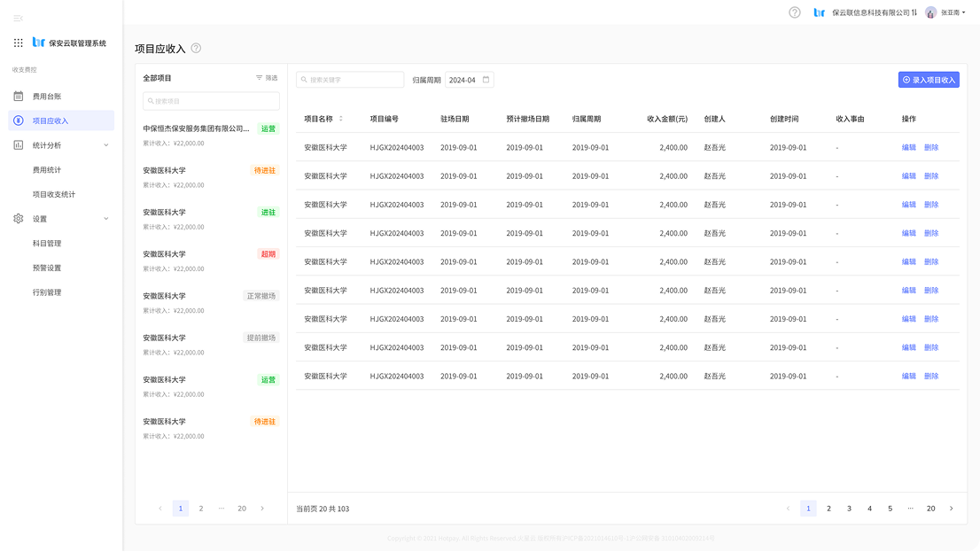Go to page 3 in table pagination
This screenshot has width=980, height=552.
[x=849, y=509]
